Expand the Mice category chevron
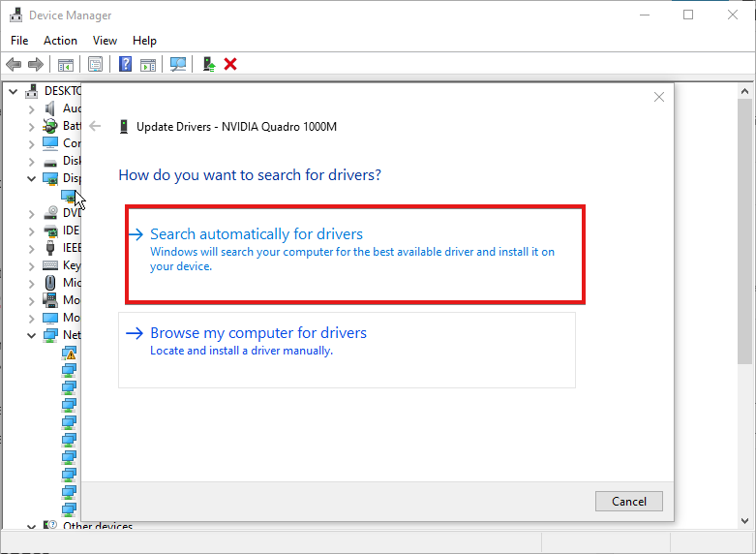The image size is (756, 554). point(31,283)
